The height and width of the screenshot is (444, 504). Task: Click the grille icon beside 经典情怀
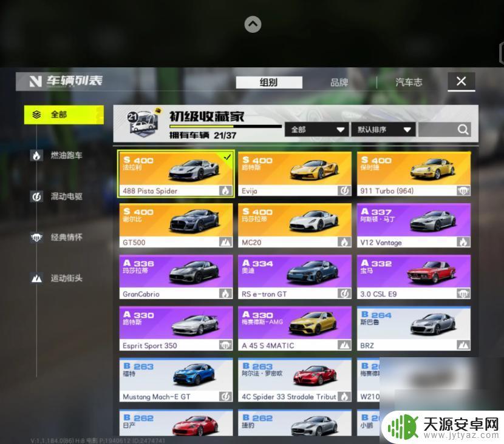[36, 238]
